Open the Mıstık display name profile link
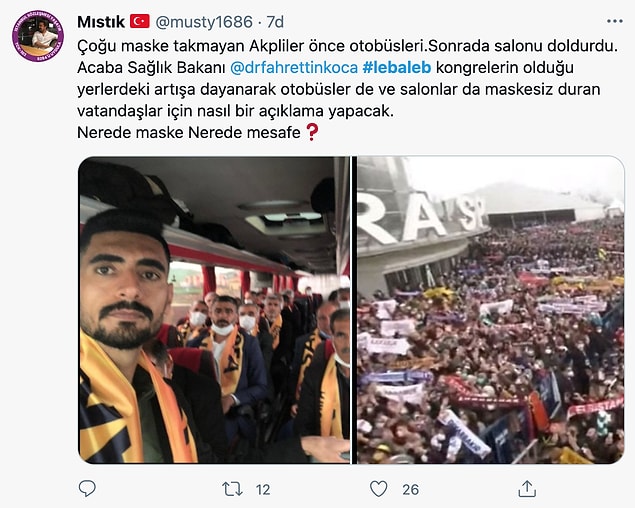 click(101, 22)
